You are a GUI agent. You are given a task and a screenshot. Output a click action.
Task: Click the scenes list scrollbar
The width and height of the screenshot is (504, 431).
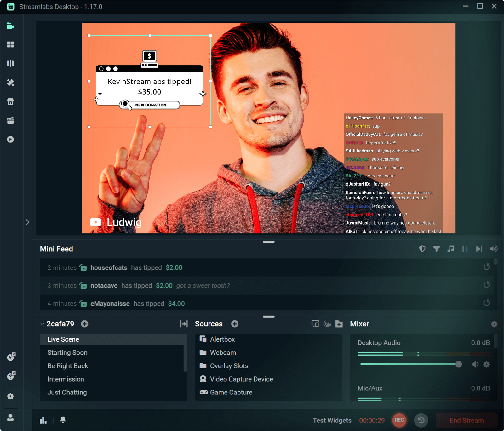186,353
